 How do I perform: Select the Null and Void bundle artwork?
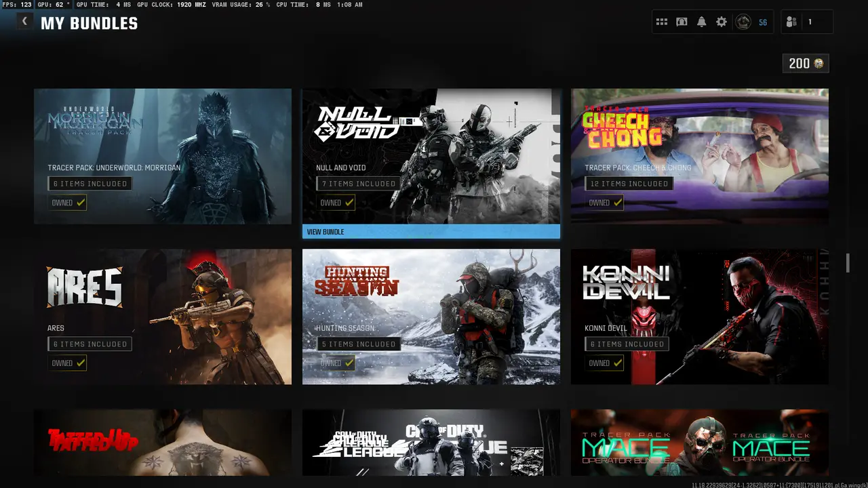(x=431, y=156)
